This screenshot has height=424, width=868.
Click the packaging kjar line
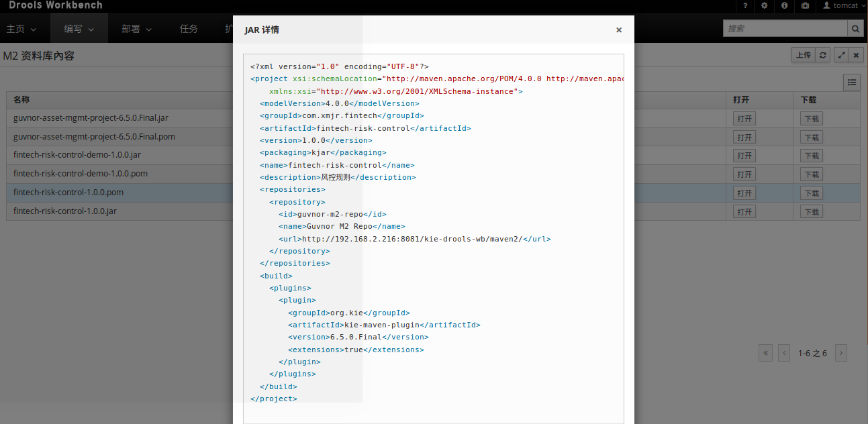pos(323,152)
